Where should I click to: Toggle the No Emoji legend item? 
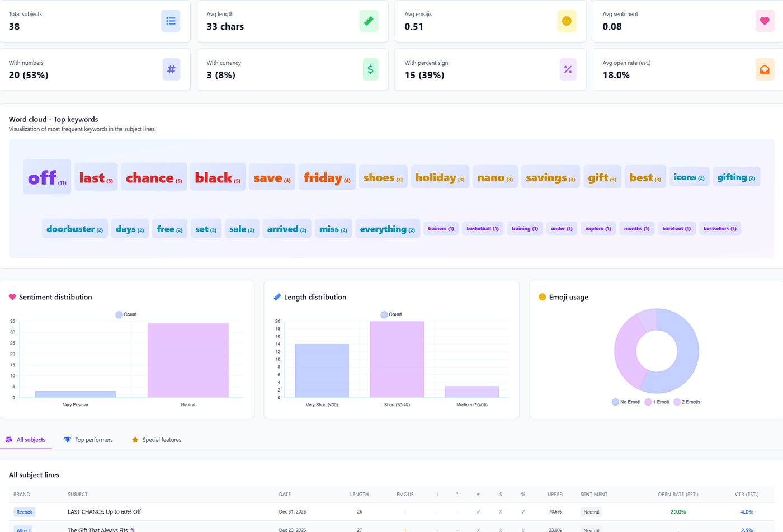(x=626, y=402)
